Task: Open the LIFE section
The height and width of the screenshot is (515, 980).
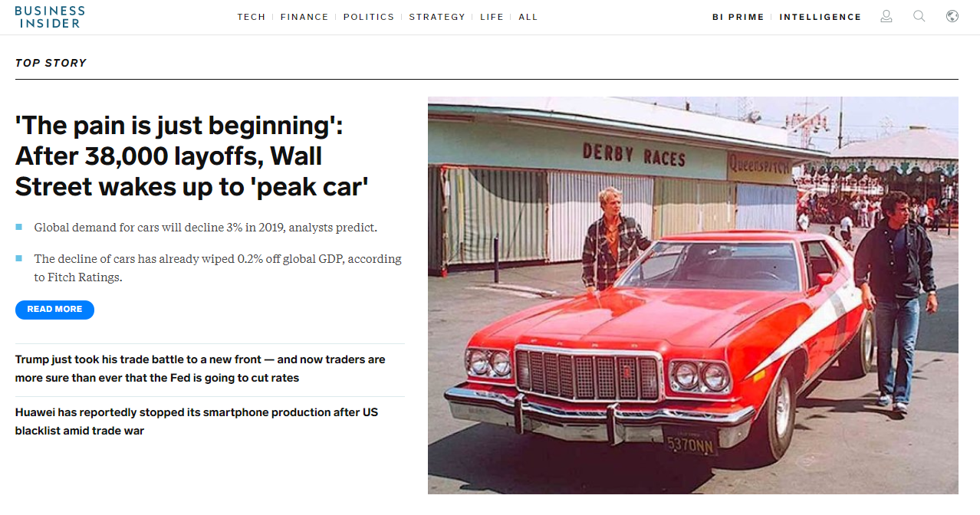Action: [492, 17]
